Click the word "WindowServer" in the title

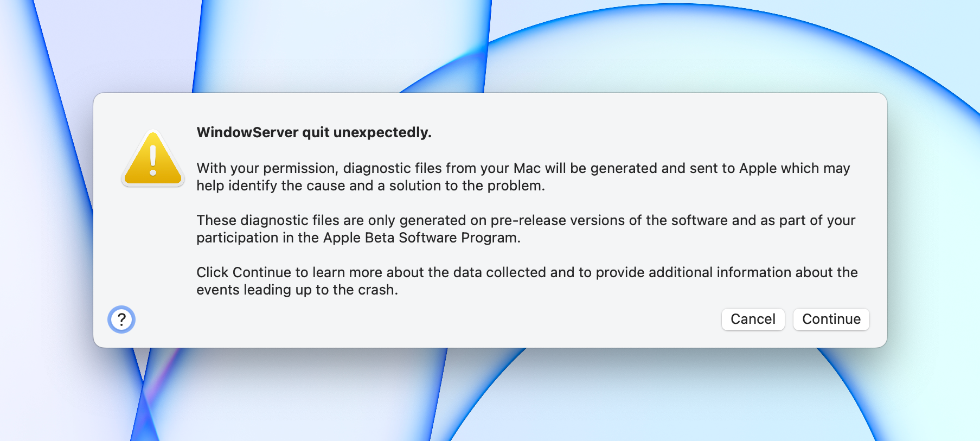pyautogui.click(x=247, y=132)
